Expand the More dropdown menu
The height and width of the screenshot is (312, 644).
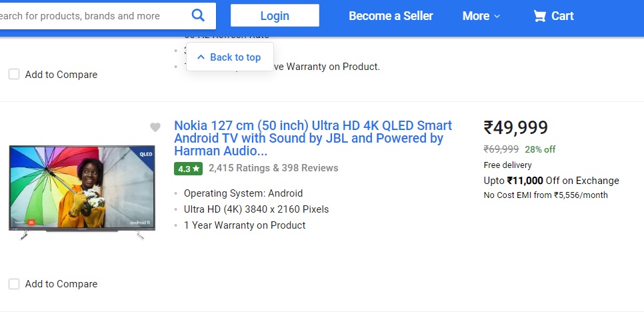click(481, 16)
